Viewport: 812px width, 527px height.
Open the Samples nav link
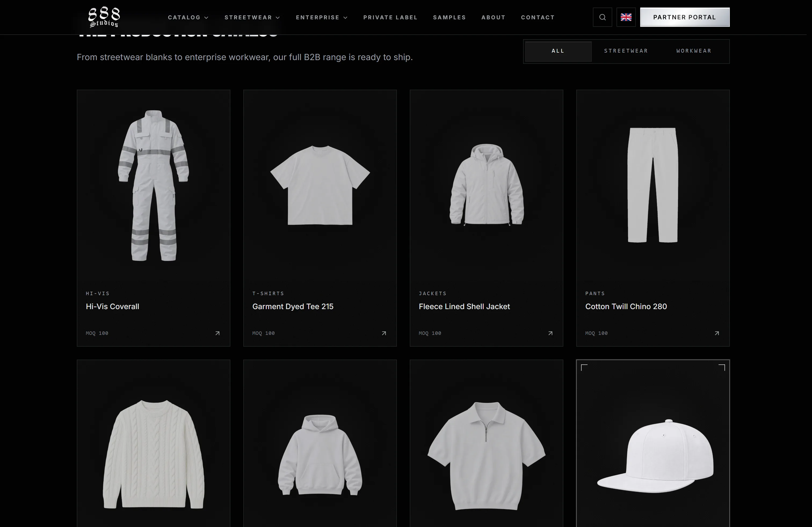449,17
